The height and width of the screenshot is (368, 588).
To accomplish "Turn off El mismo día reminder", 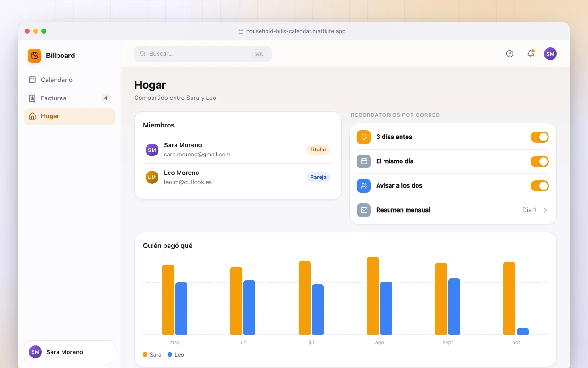I will click(x=540, y=161).
